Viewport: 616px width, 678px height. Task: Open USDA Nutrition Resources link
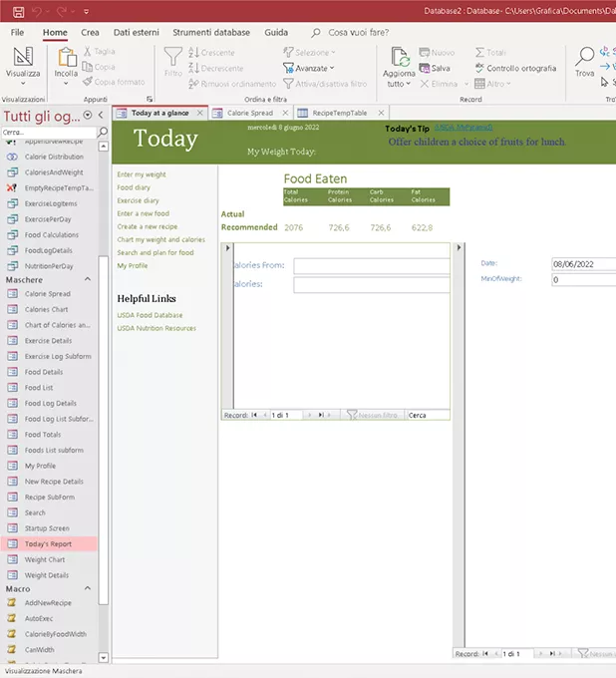(156, 328)
